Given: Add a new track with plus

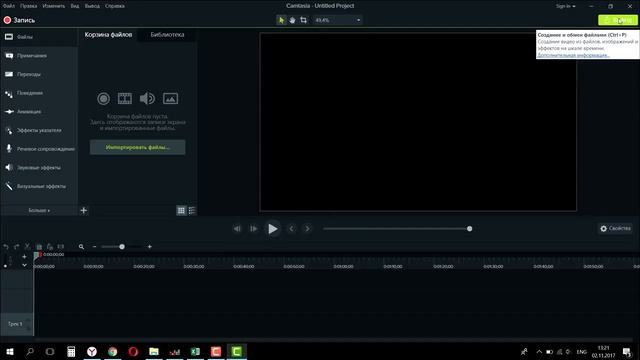Looking at the screenshot, I should pyautogui.click(x=24, y=256).
